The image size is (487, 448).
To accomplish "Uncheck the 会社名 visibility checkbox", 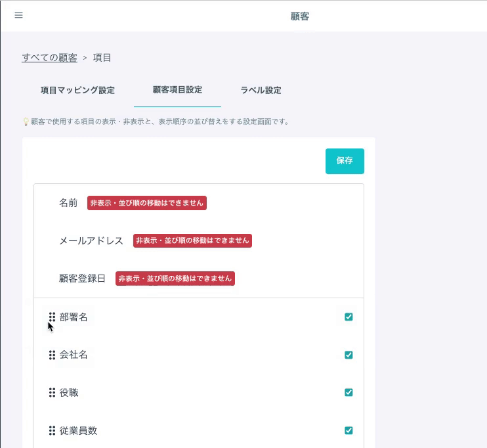I will tap(349, 355).
